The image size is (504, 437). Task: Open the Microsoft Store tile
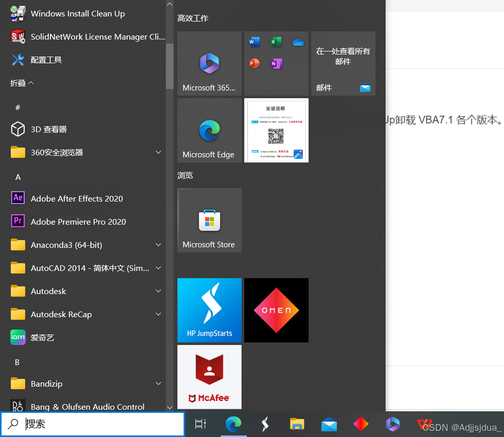click(210, 220)
